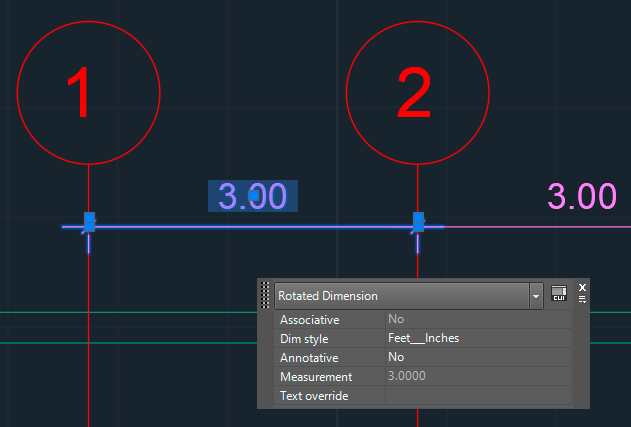The height and width of the screenshot is (427, 631).
Task: Select the Measurement property label
Action: click(316, 377)
